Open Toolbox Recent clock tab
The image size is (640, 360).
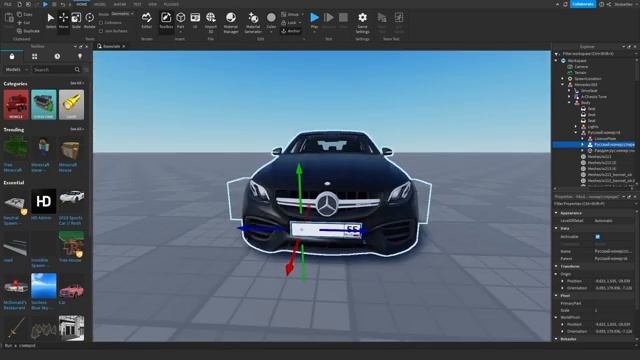(57, 56)
